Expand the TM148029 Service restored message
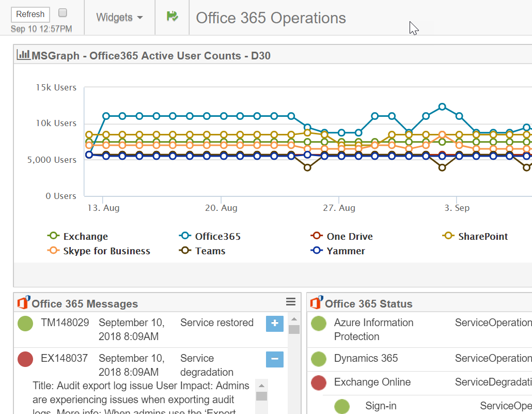 [274, 324]
